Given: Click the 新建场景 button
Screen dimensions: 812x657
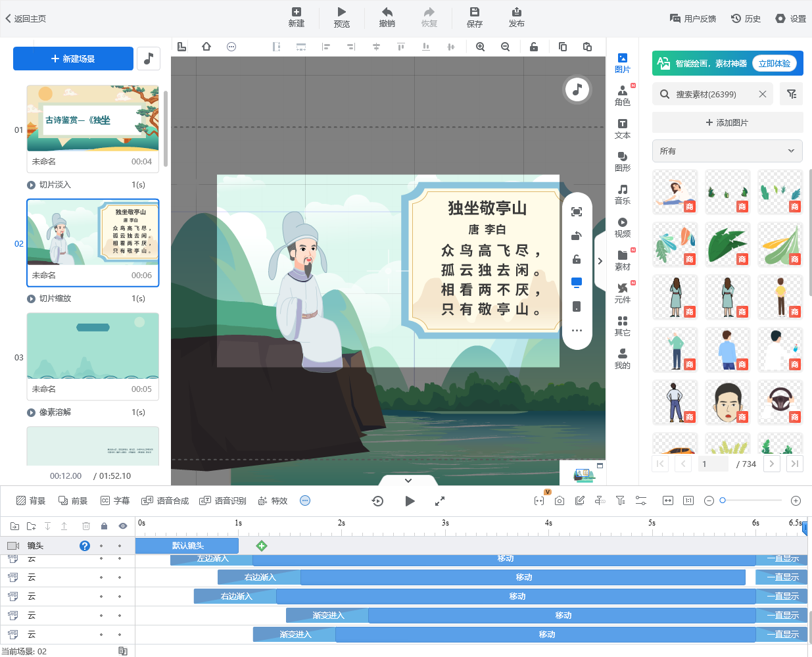Looking at the screenshot, I should coord(73,59).
